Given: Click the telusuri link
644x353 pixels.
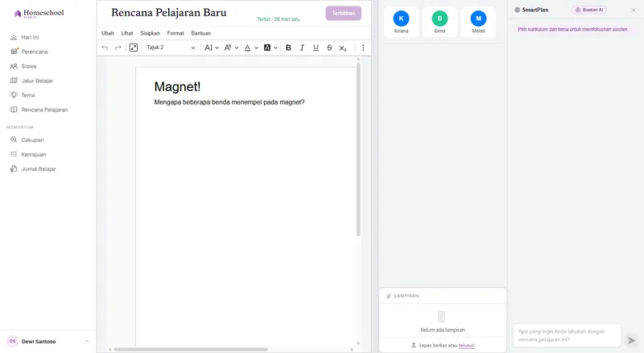Looking at the screenshot, I should [467, 346].
